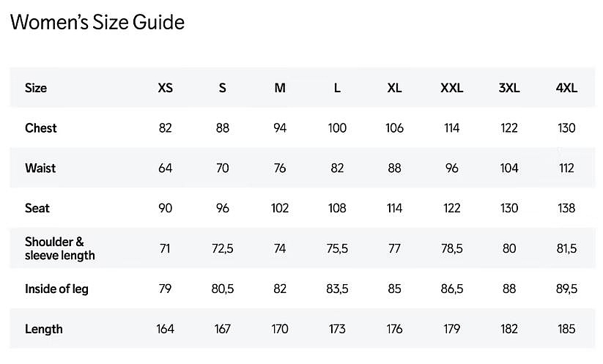This screenshot has height=364, width=603.
Task: Click the Inside of leg value for S
Action: [223, 289]
